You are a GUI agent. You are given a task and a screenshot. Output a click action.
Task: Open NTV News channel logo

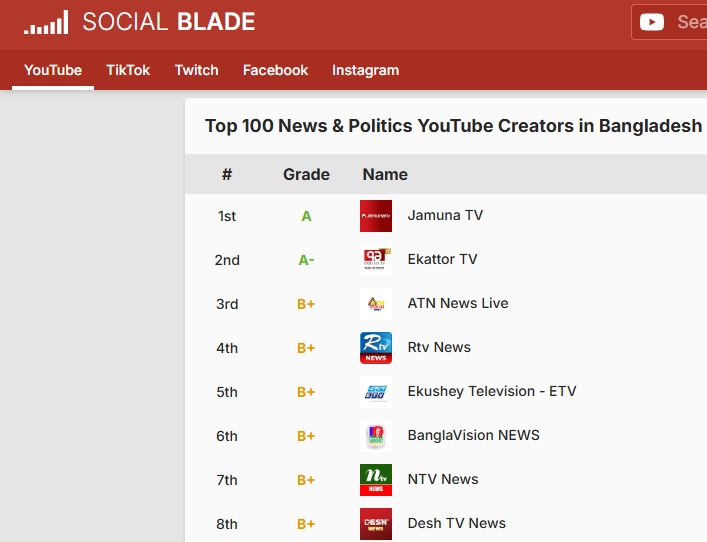coord(376,479)
